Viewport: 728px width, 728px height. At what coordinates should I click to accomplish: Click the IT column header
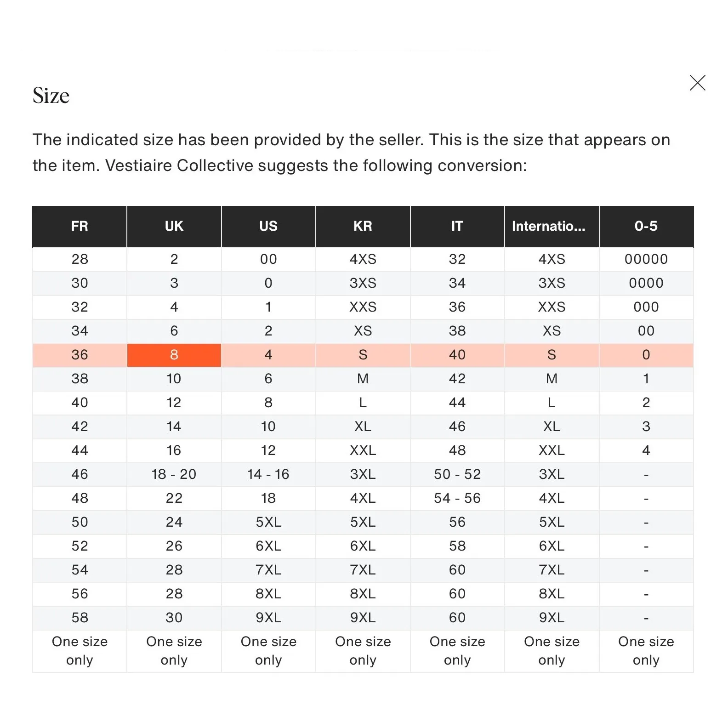click(457, 226)
